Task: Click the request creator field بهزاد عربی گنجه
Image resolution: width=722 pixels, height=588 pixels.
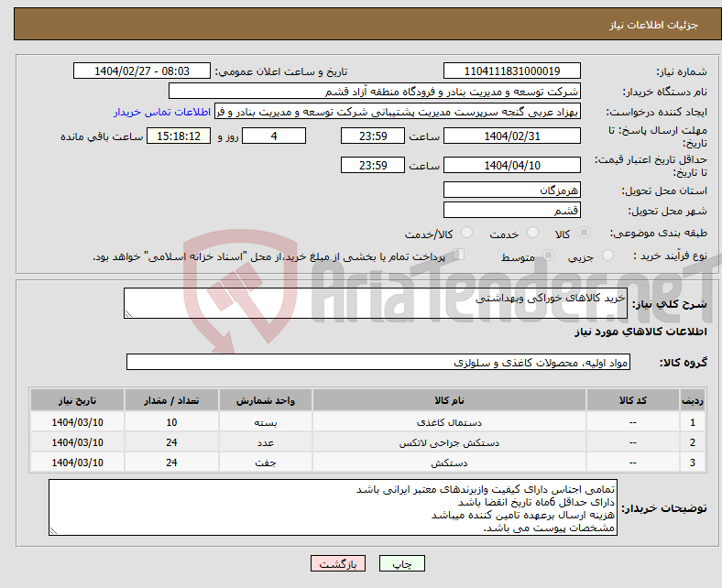Action: click(x=398, y=112)
